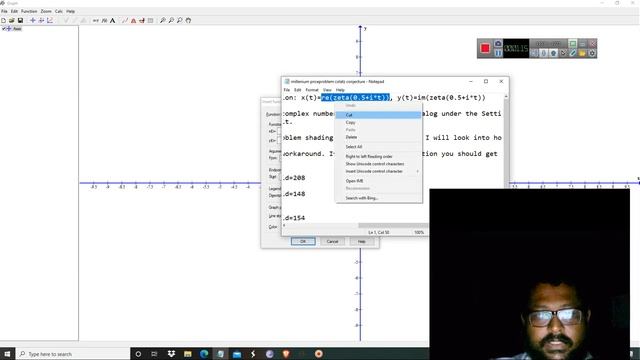Viewport: 640px width, 360px height.
Task: Click the red stop recording button
Action: click(485, 49)
